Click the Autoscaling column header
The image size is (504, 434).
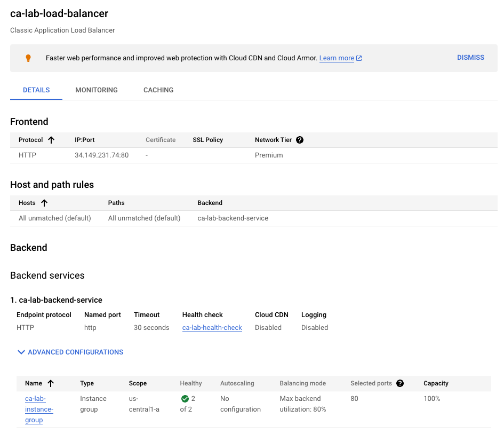tap(237, 383)
